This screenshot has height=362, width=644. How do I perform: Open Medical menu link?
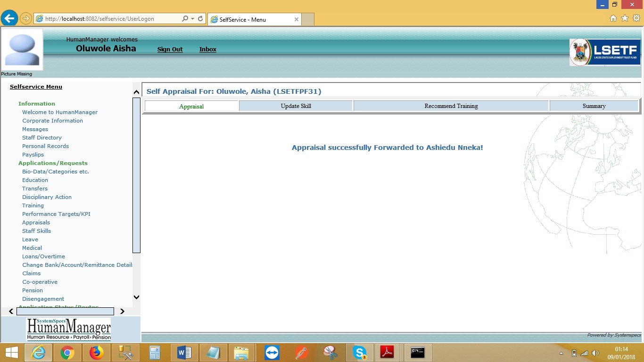coord(32,248)
